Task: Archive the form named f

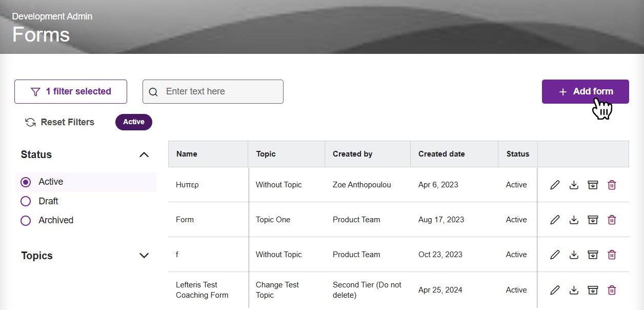Action: 593,255
